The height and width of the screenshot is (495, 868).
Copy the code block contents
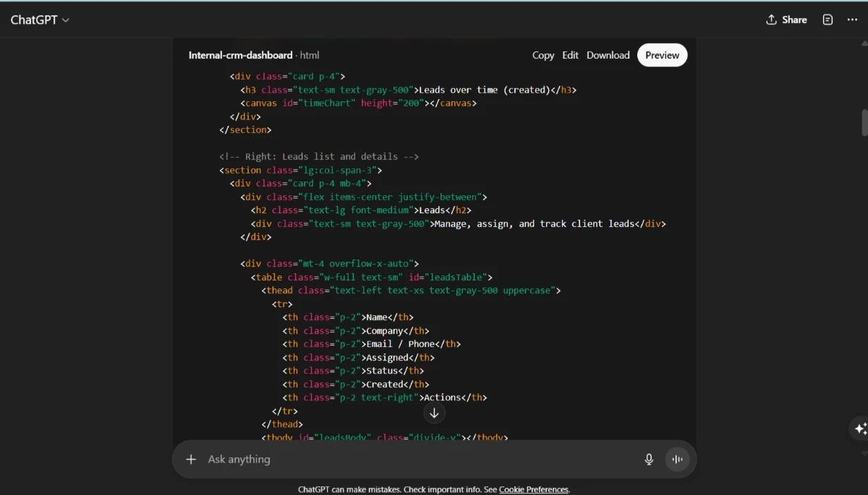pos(543,55)
